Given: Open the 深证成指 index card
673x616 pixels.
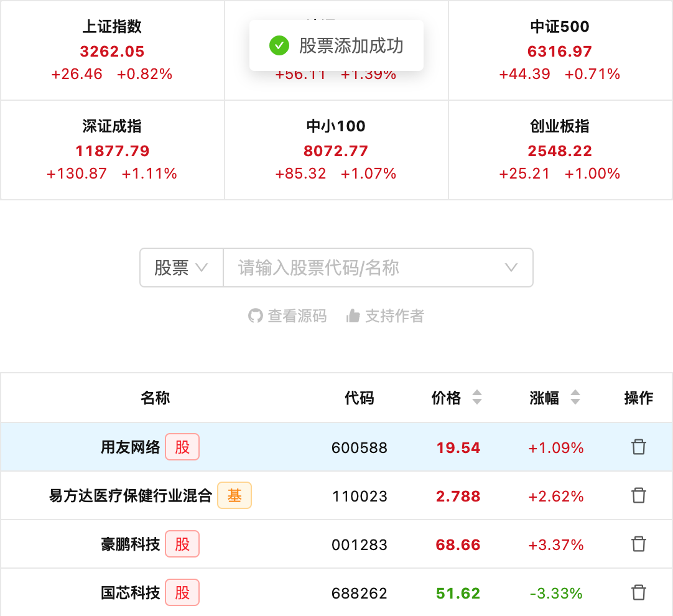Looking at the screenshot, I should tap(113, 150).
